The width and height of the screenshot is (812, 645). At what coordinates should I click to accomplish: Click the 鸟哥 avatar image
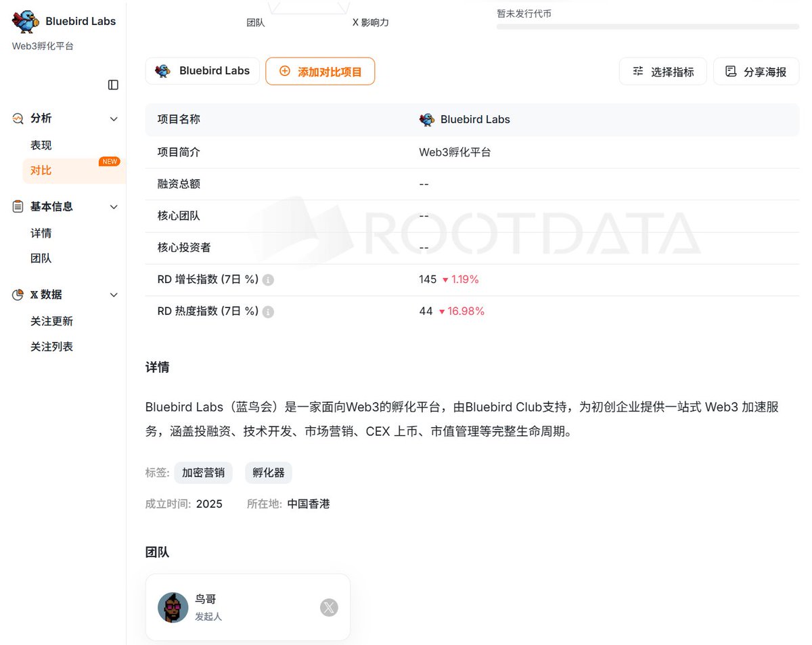tap(173, 608)
